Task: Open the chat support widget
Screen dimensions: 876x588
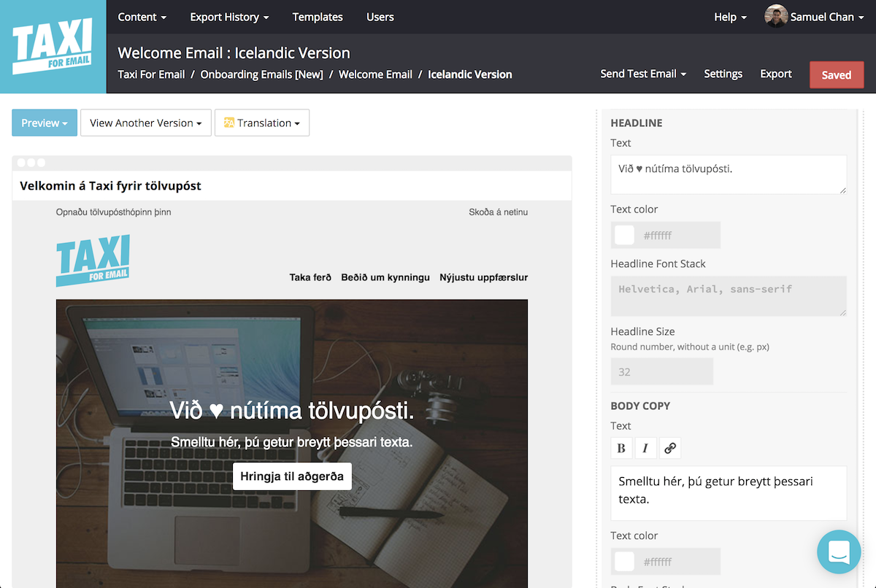Action: pyautogui.click(x=839, y=552)
